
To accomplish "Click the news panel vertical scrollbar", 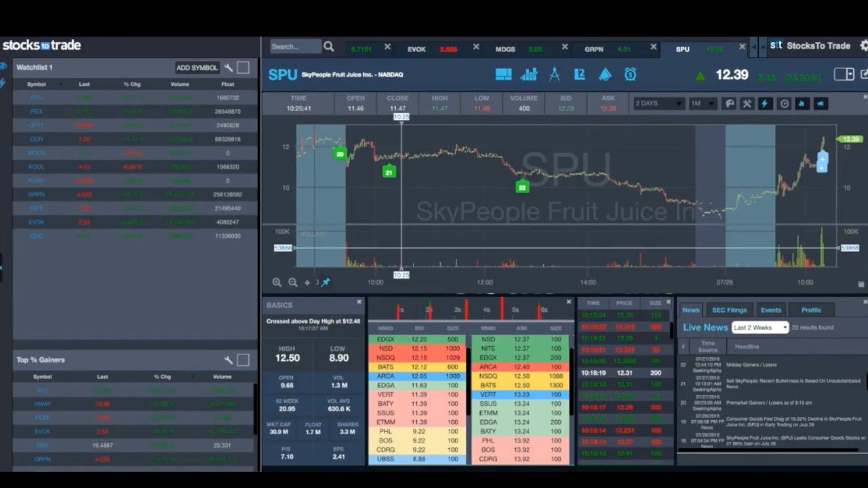I will 866,381.
